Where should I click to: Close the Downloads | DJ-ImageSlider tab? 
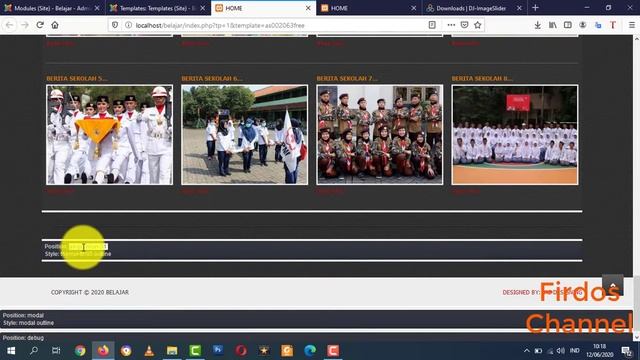click(x=519, y=8)
